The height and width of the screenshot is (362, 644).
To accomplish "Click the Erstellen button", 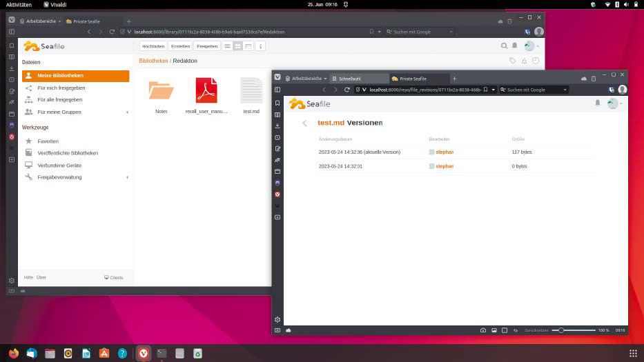I will [x=180, y=46].
